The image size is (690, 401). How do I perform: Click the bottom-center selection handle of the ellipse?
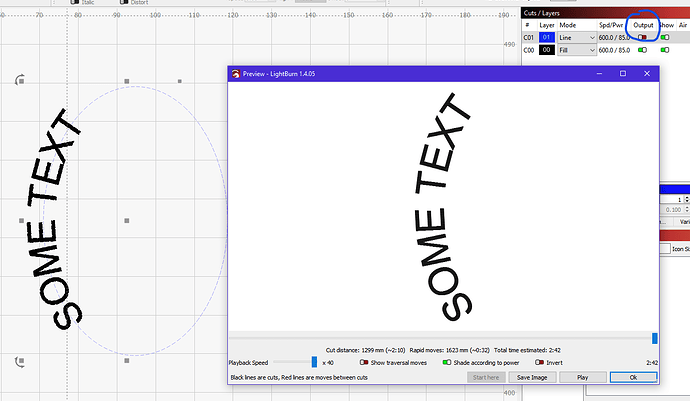pyautogui.click(x=127, y=361)
